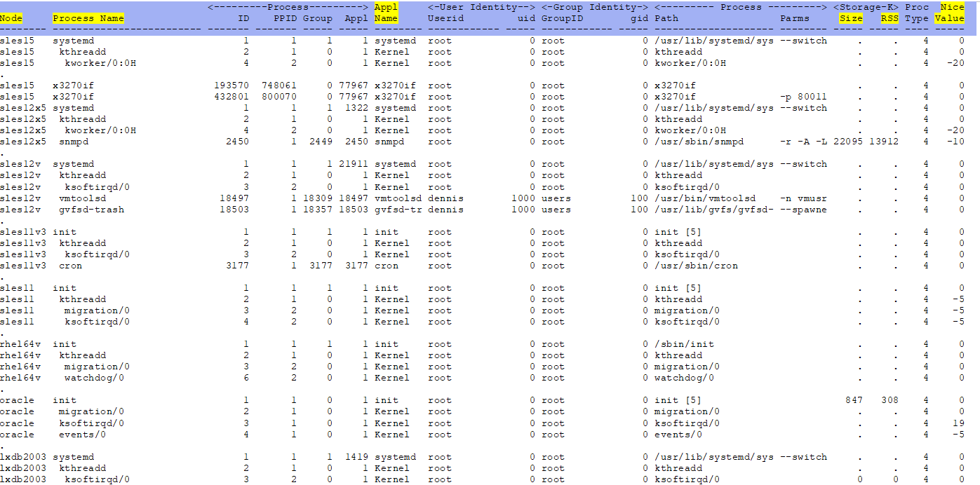980x485 pixels.
Task: Click the Parms column header
Action: (794, 18)
